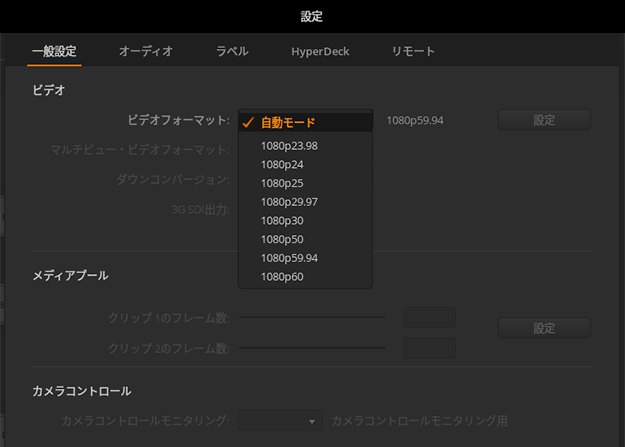Go to the リモート tab
Screen dimensions: 625x447
[413, 51]
